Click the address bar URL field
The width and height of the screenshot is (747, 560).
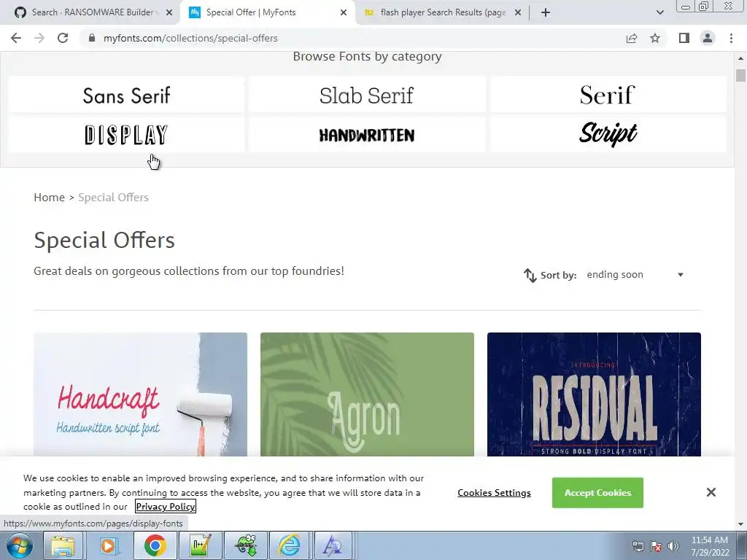point(352,38)
